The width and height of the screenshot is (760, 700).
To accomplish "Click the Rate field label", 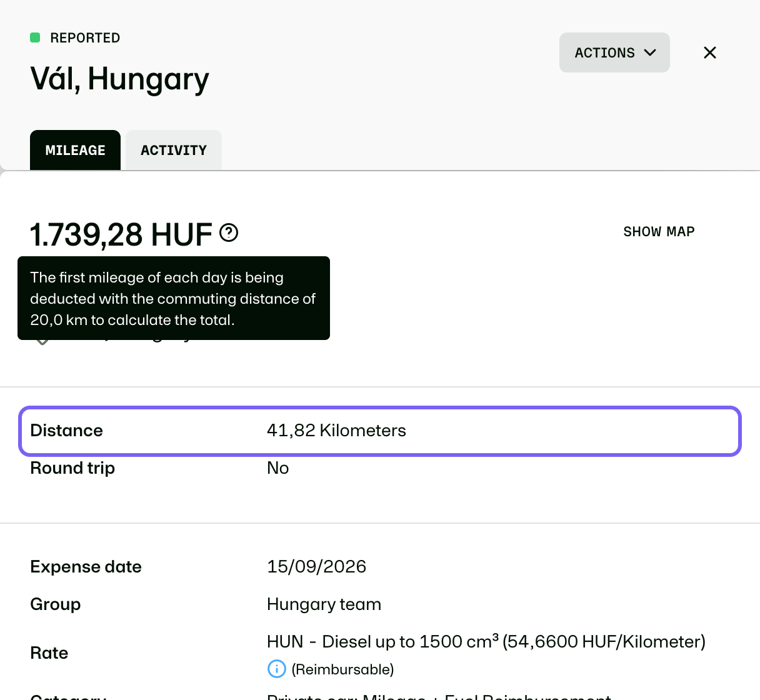I will coord(49,653).
